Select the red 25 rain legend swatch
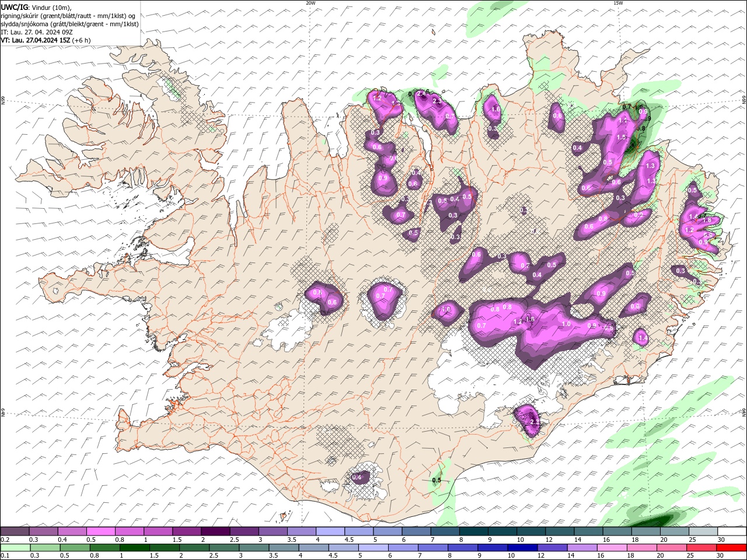This screenshot has width=747, height=560. pos(701,548)
